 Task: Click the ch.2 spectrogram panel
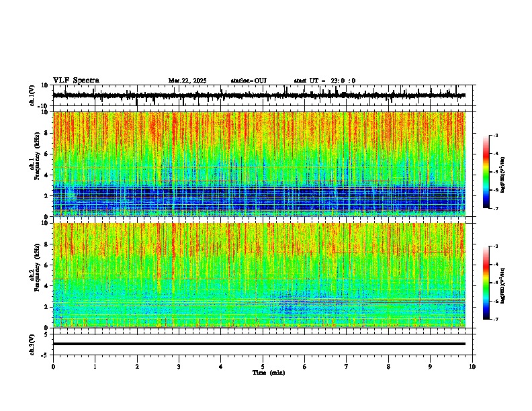(x=259, y=275)
